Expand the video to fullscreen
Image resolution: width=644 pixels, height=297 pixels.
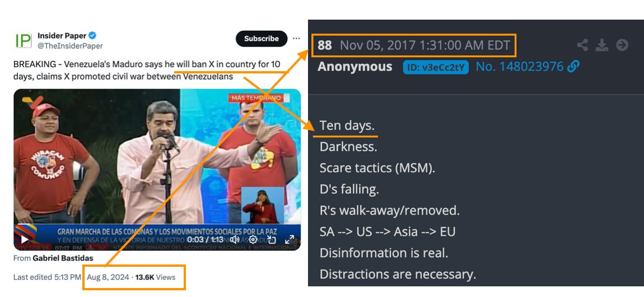(x=290, y=239)
